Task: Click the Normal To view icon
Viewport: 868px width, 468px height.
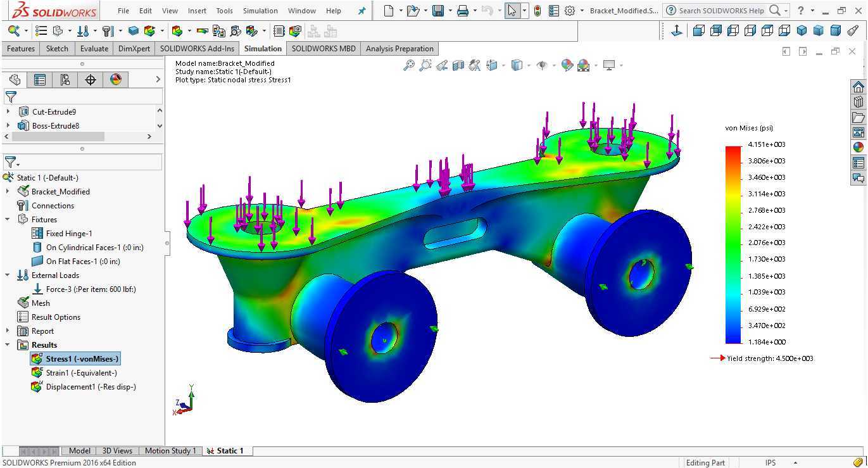Action: pyautogui.click(x=676, y=30)
